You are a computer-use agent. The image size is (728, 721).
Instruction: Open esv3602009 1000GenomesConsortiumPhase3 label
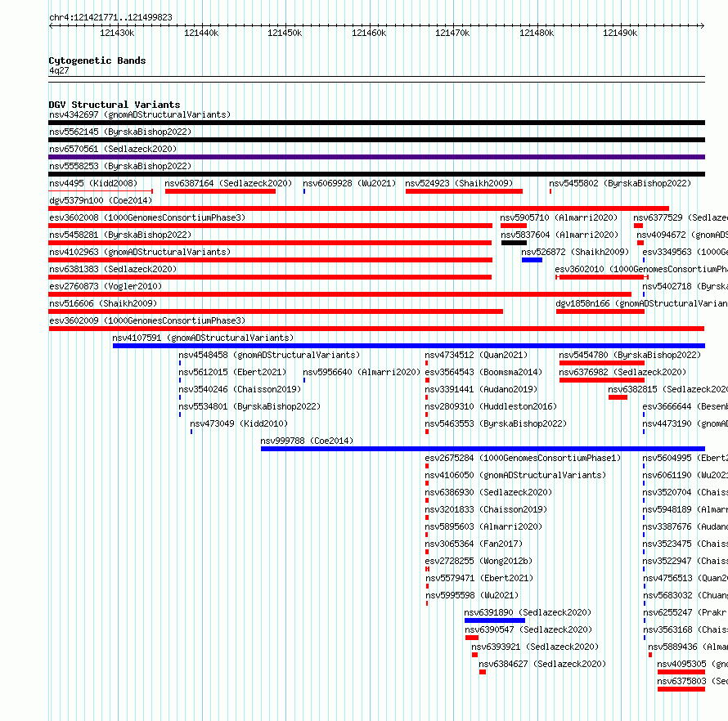point(147,320)
